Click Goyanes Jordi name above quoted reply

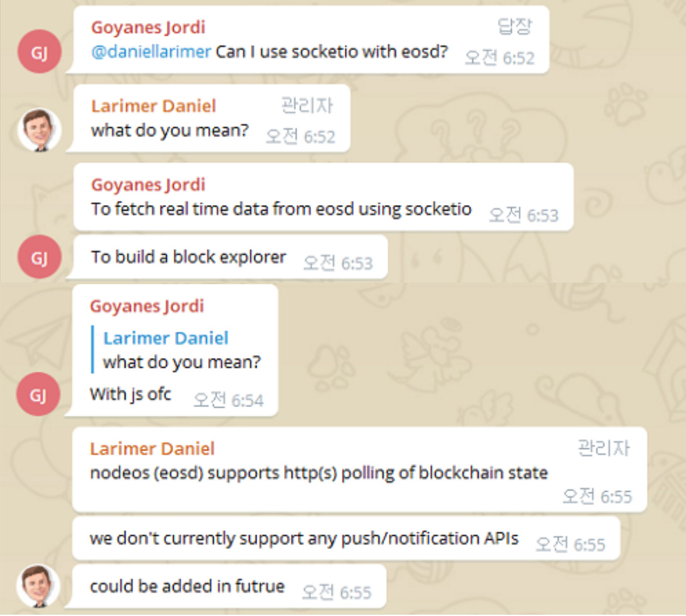click(147, 306)
